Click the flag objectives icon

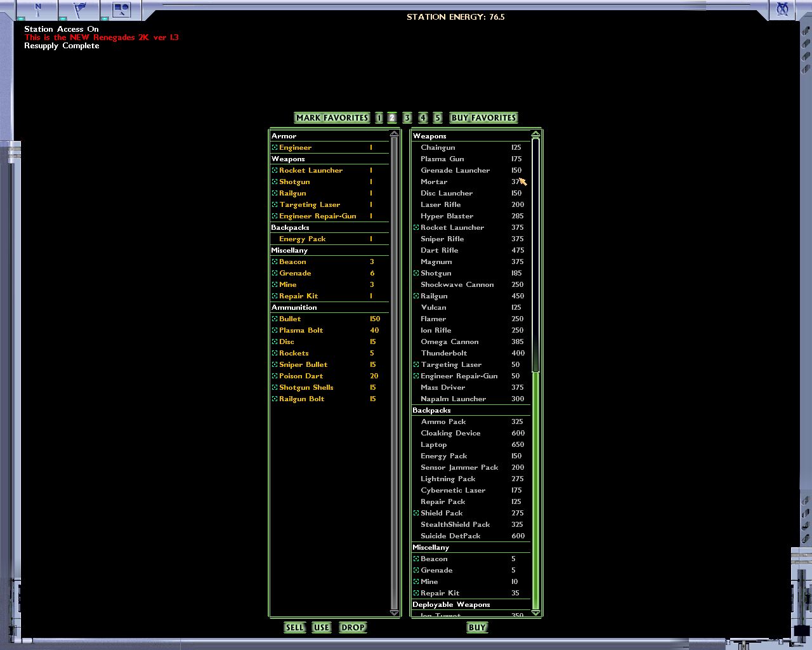(x=80, y=10)
